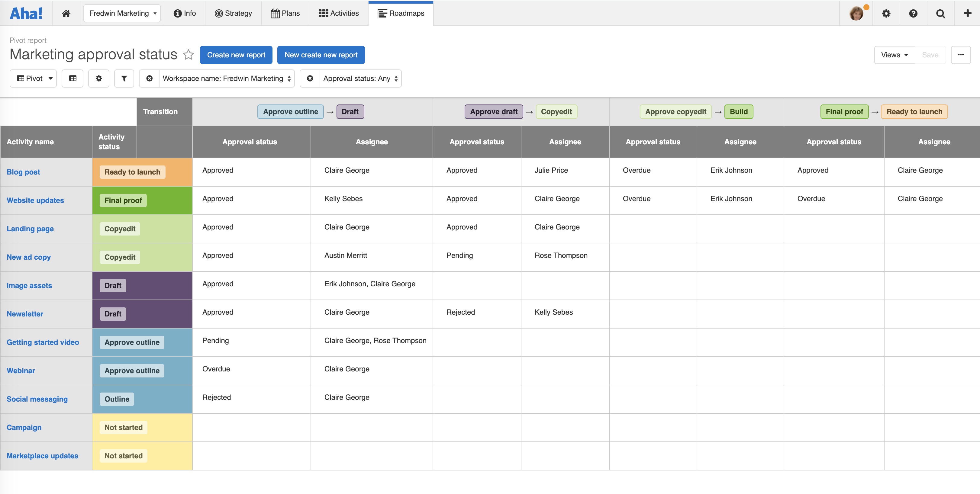Click the Build transition header tag
Image resolution: width=980 pixels, height=494 pixels.
739,112
